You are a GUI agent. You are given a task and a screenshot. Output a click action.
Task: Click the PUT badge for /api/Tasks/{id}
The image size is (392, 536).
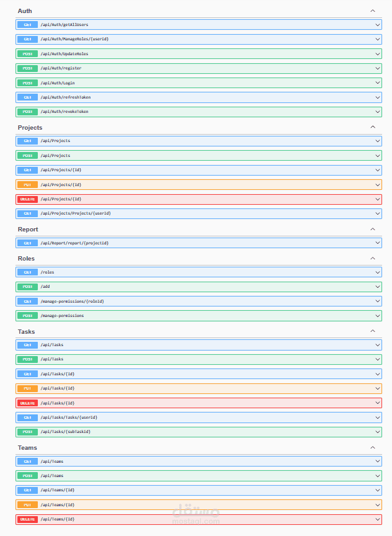28,388
